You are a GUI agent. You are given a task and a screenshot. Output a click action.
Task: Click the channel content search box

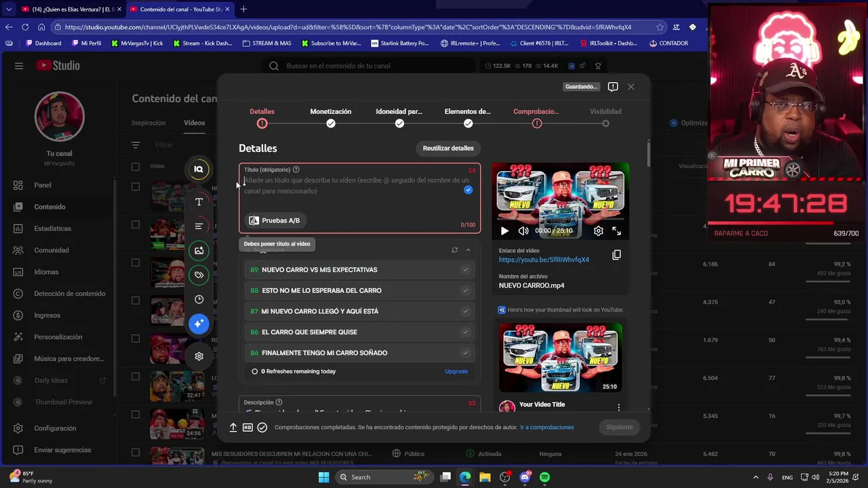point(368,66)
